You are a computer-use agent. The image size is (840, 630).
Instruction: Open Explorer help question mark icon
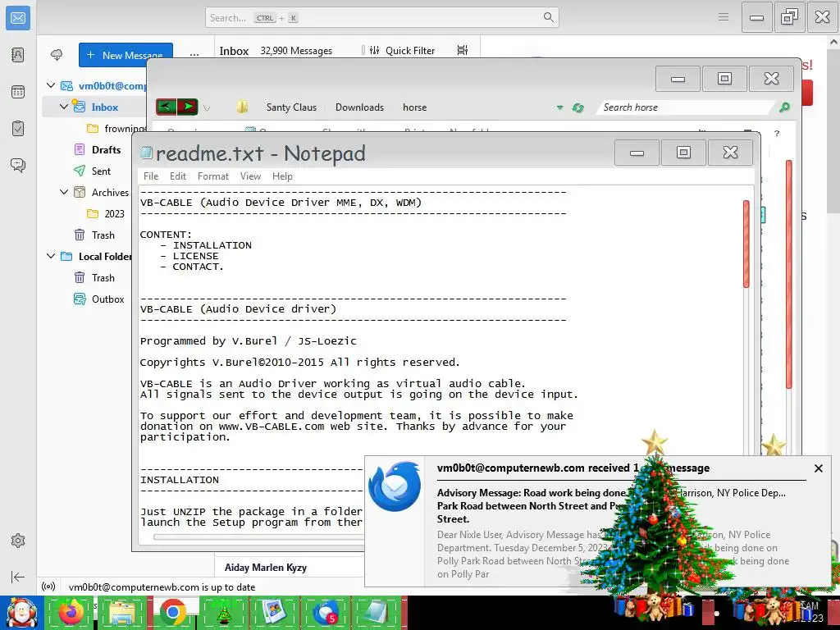click(x=777, y=134)
